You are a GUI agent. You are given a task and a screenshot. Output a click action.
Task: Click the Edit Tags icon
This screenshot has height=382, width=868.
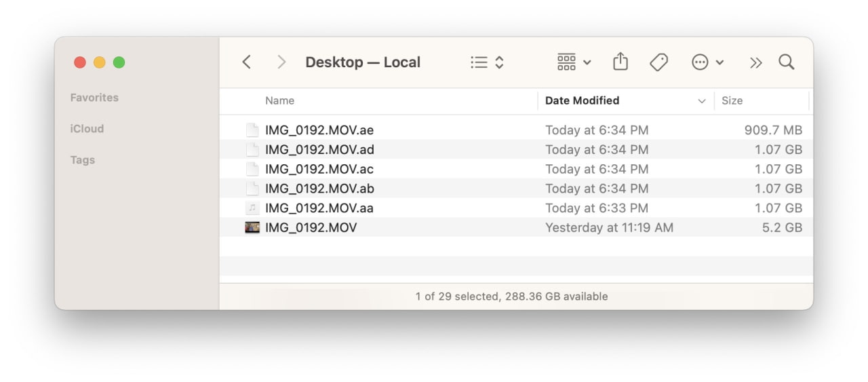(658, 62)
